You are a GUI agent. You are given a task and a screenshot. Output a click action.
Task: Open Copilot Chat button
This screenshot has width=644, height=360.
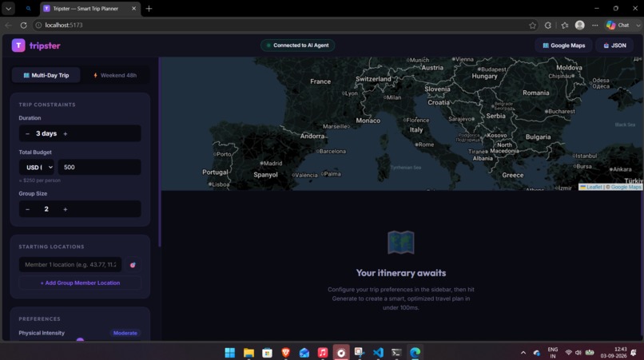(x=618, y=25)
